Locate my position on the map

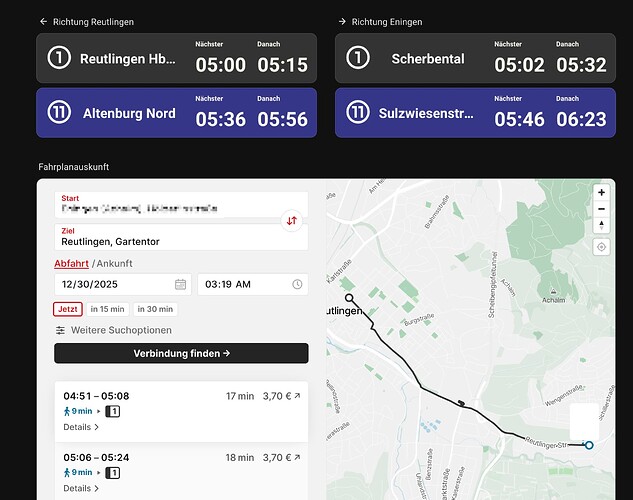601,247
